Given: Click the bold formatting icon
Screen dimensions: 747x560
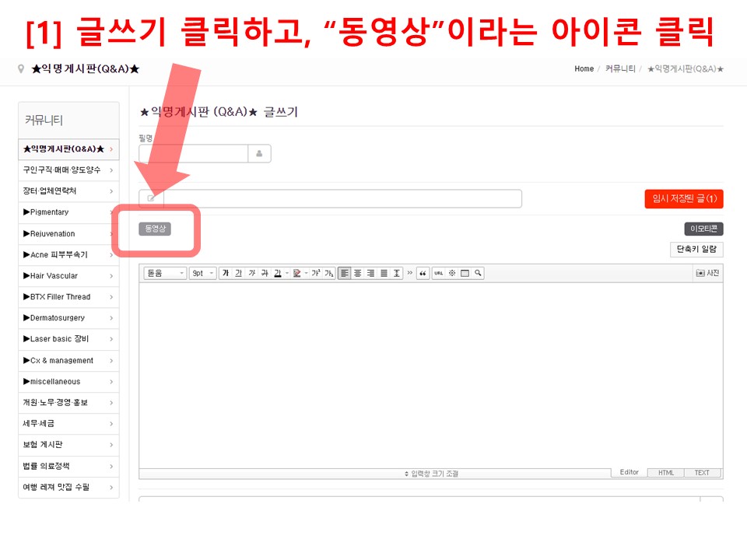Looking at the screenshot, I should (x=226, y=273).
